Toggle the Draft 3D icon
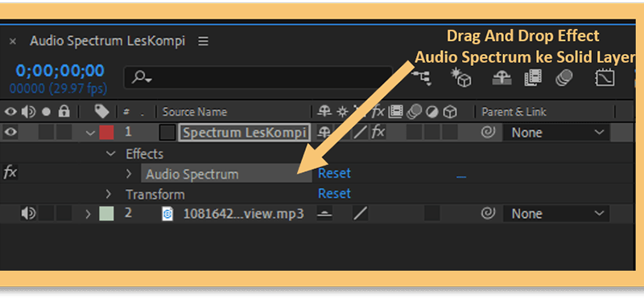 (460, 77)
